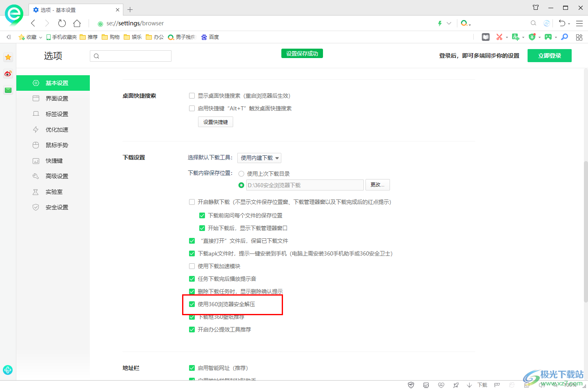
Task: Open 优化加速 in the sidebar
Action: click(53, 130)
